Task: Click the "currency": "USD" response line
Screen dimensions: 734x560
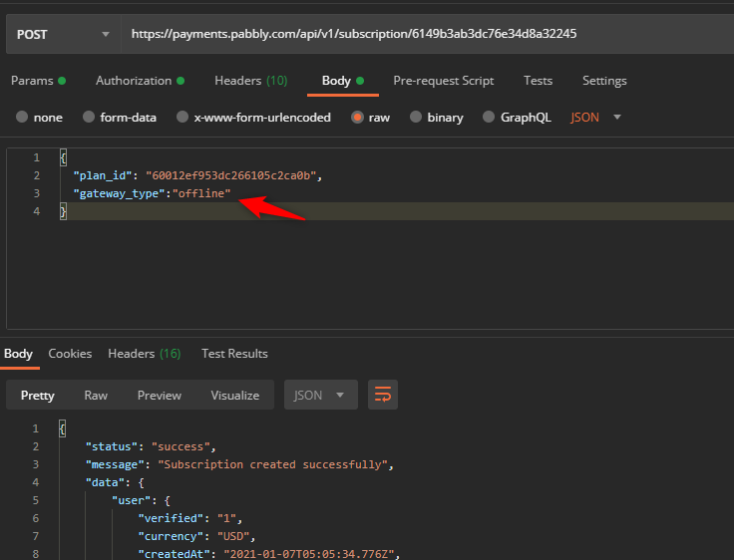Action: tap(196, 536)
